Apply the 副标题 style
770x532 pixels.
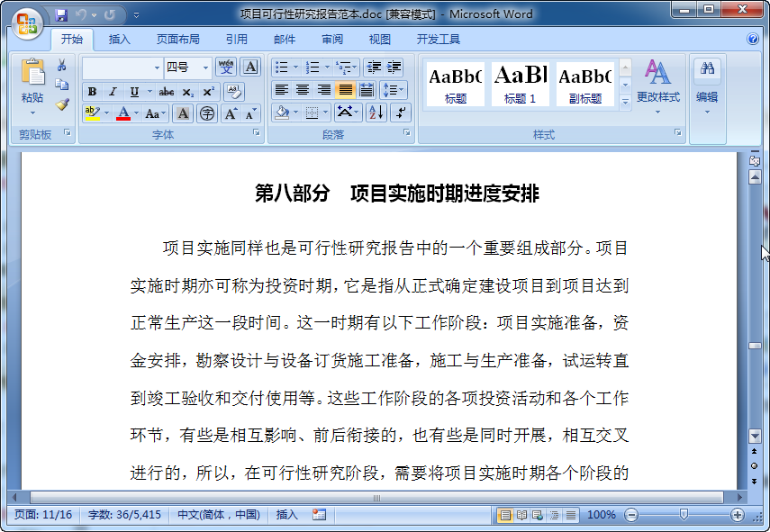584,84
